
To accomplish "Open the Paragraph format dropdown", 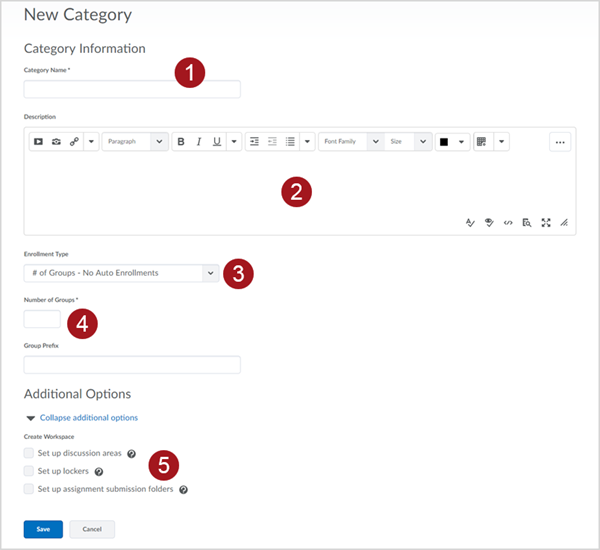I will coord(135,142).
